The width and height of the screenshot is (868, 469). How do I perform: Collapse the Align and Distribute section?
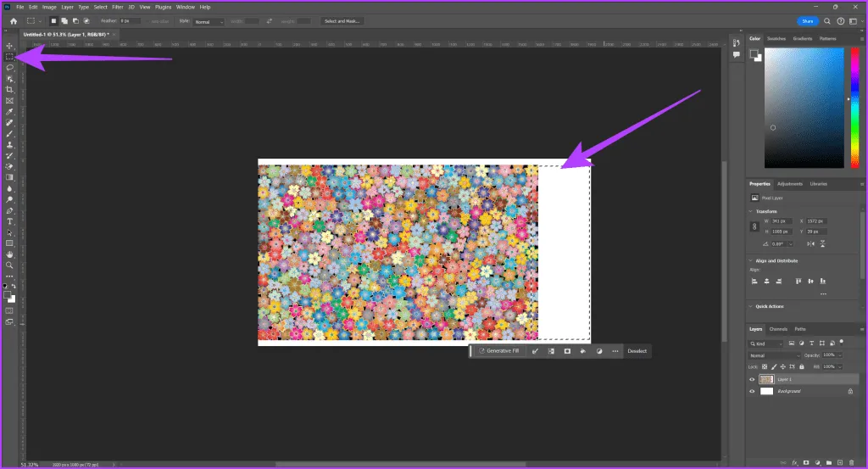point(751,260)
